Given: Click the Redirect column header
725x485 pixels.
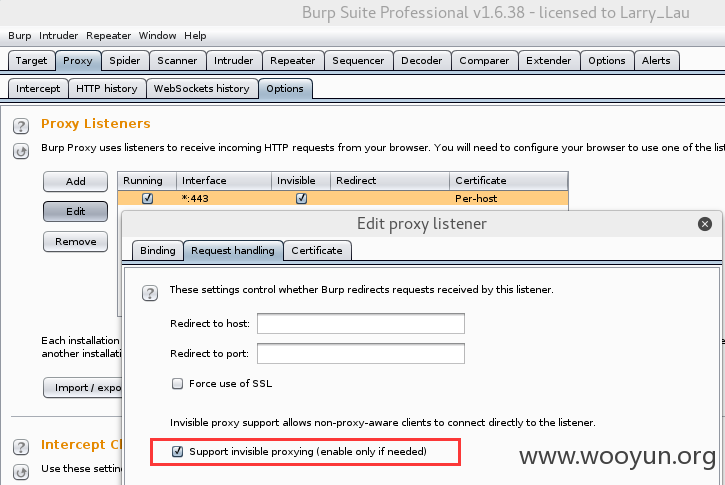Looking at the screenshot, I should (390, 181).
